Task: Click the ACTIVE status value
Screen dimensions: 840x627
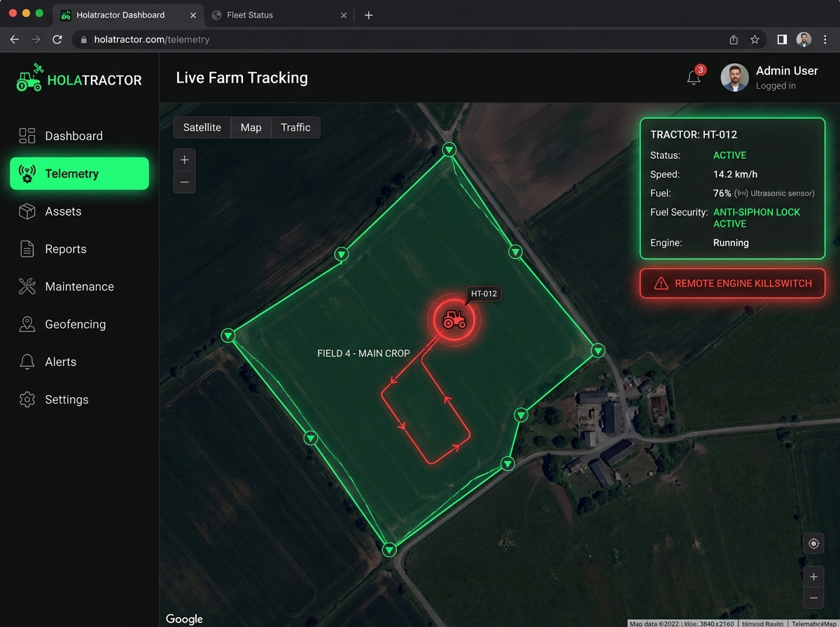Action: (729, 155)
